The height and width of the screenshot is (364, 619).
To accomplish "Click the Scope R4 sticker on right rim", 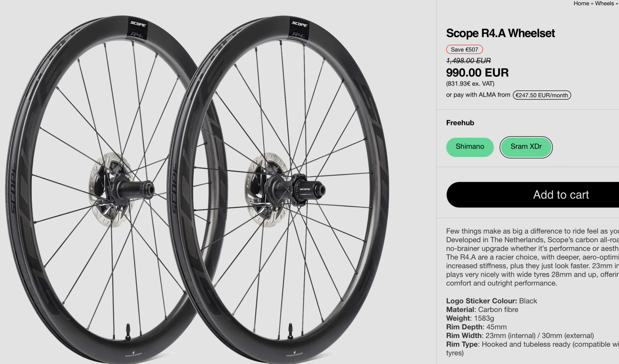I will pos(299,28).
